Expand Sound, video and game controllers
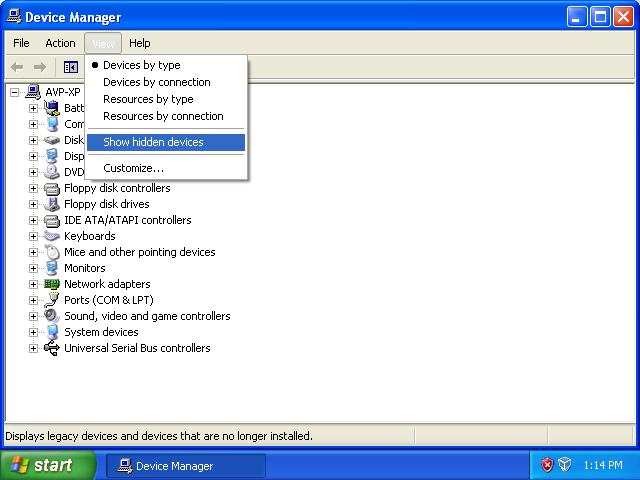This screenshot has width=640, height=480. 33,316
